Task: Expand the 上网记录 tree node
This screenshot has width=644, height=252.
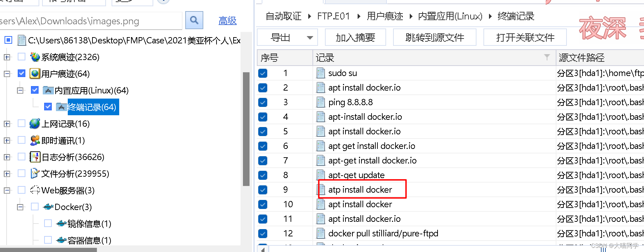Action: tap(7, 124)
